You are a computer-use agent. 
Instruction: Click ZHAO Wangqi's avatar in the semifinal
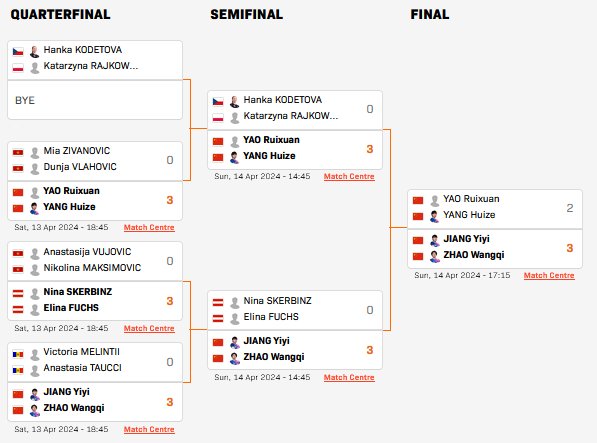[235, 358]
